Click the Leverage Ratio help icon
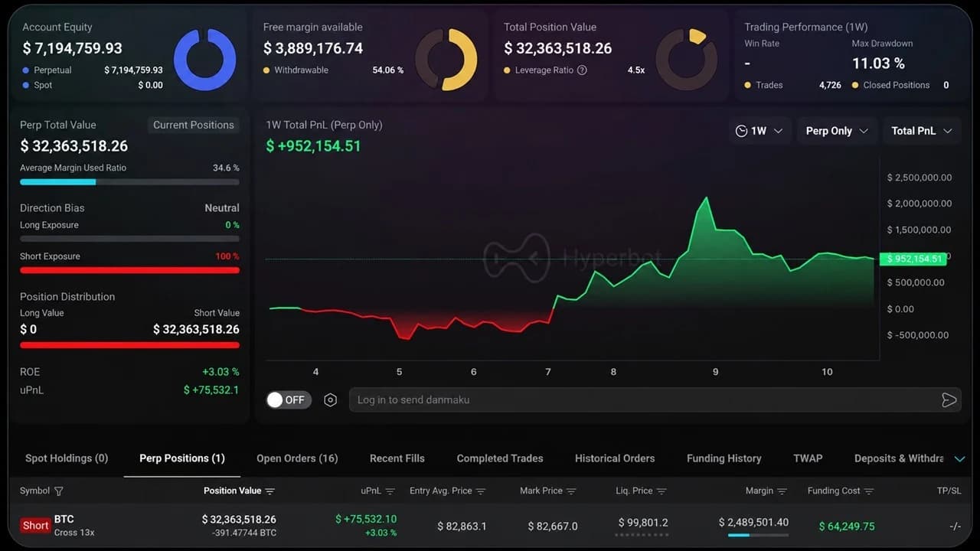 pyautogui.click(x=582, y=70)
